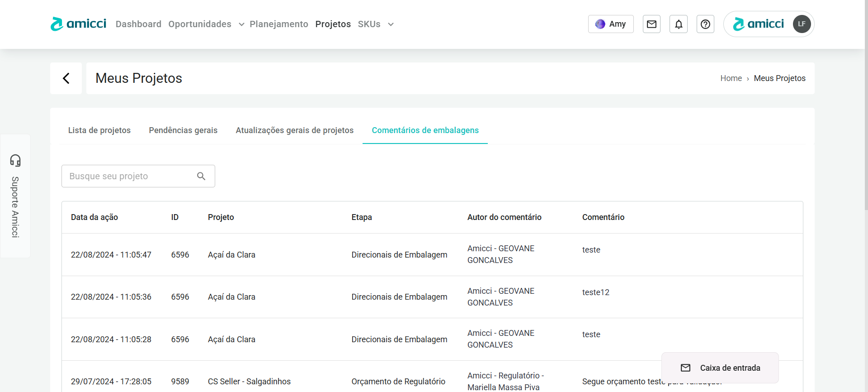Switch to Lista de projetos tab
This screenshot has width=868, height=392.
[x=99, y=130]
